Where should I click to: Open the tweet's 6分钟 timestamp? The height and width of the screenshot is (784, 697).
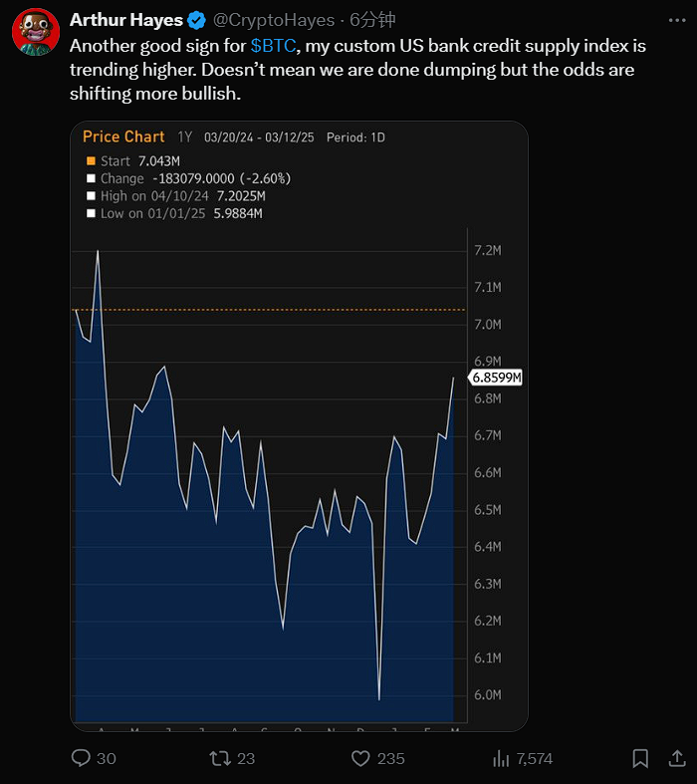coord(372,20)
